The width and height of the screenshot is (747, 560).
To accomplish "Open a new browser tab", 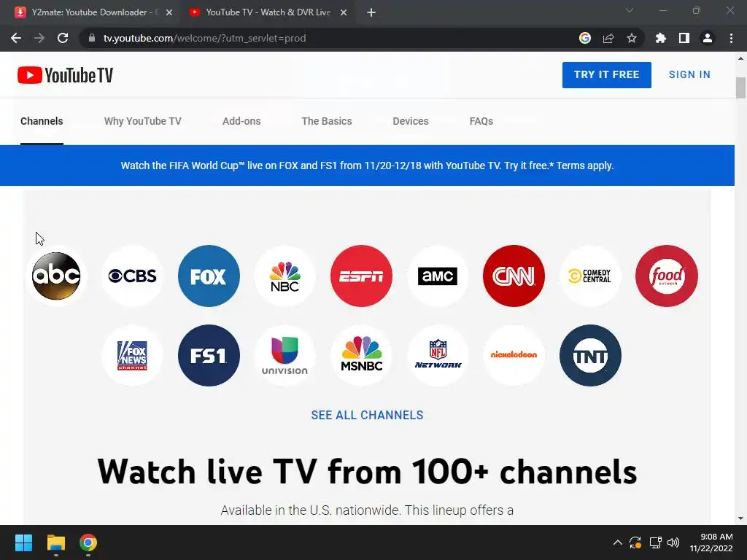I will [371, 12].
